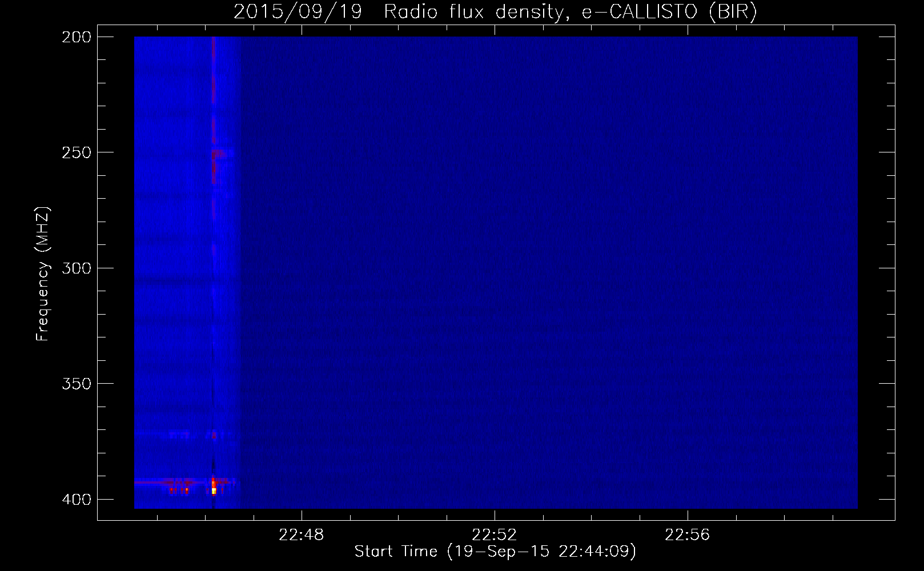Click the 22:48 time tick label
This screenshot has width=924, height=571.
pos(301,535)
